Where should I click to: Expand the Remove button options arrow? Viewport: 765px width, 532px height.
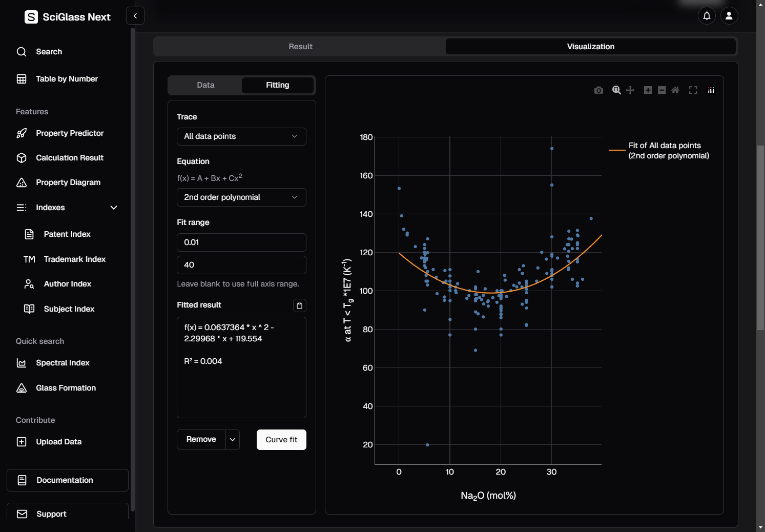(233, 440)
